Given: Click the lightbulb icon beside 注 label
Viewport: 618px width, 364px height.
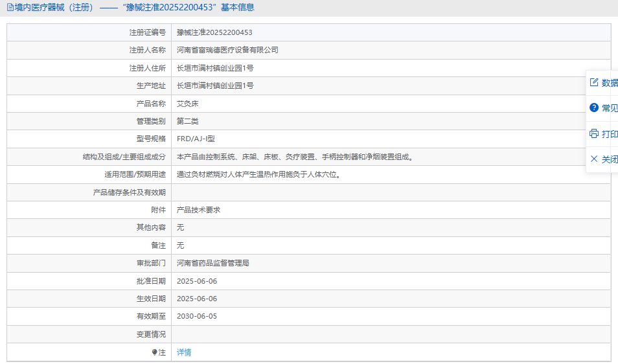Looking at the screenshot, I should (154, 352).
